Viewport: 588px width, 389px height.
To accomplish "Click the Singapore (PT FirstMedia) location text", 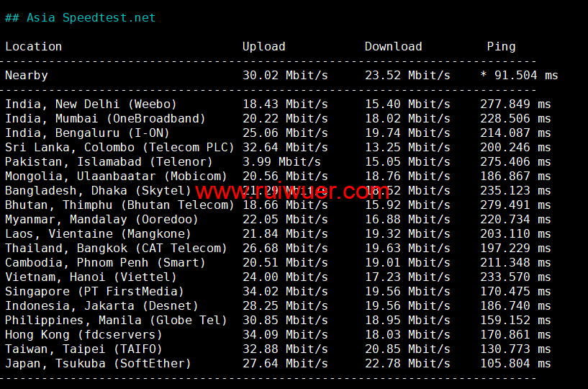I will click(x=94, y=291).
